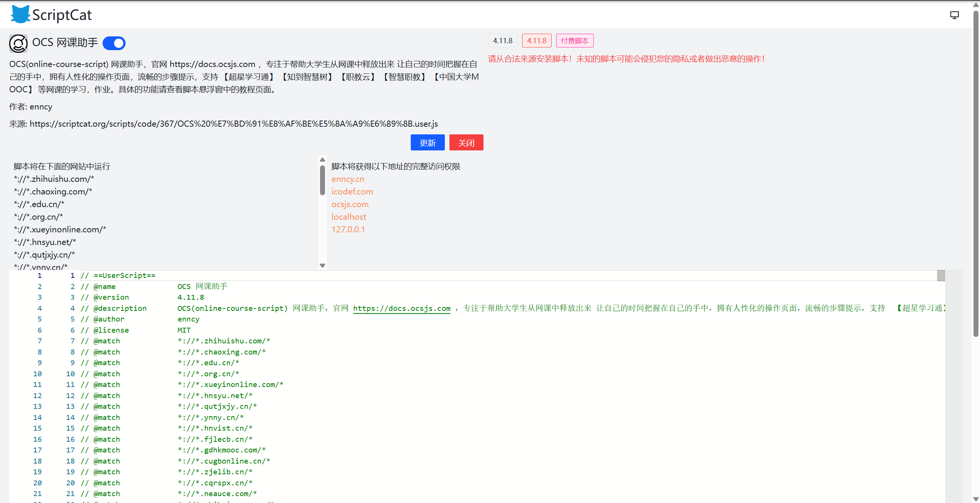
Task: Click the OCS script avatar icon
Action: 18,43
